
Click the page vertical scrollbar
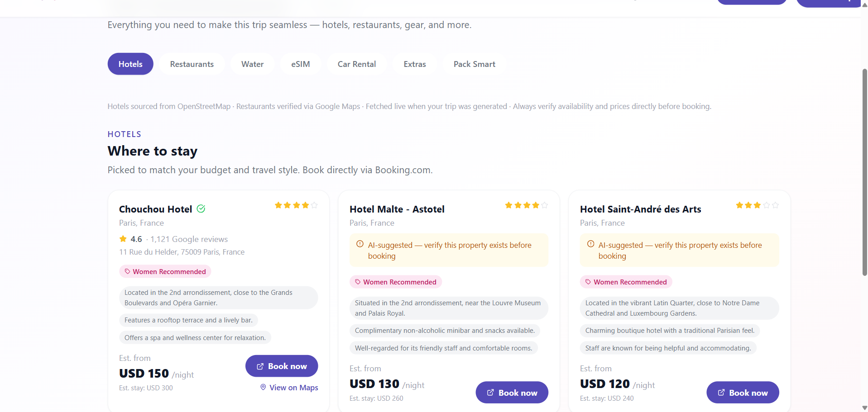click(x=864, y=172)
